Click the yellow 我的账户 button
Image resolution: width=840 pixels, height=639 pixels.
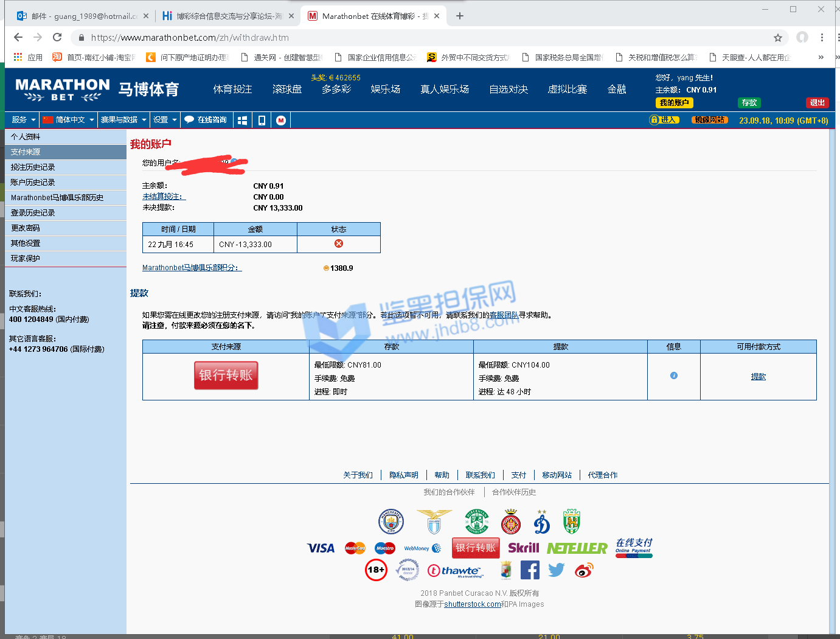[x=674, y=103]
